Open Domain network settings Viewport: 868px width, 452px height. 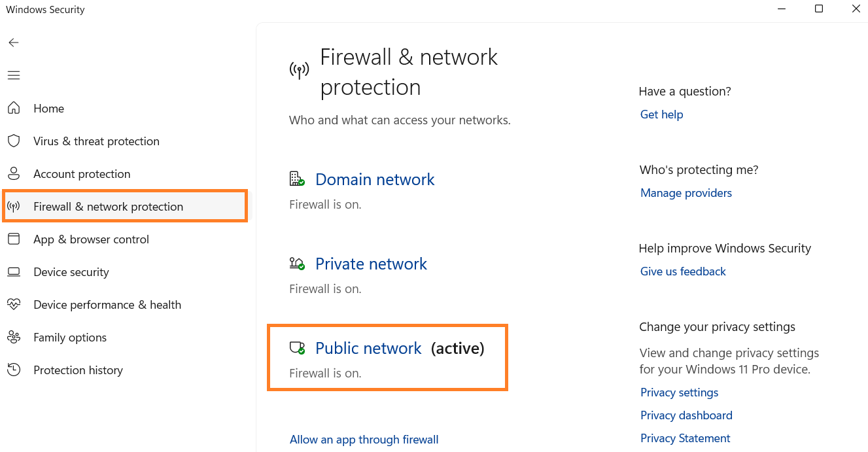(375, 180)
